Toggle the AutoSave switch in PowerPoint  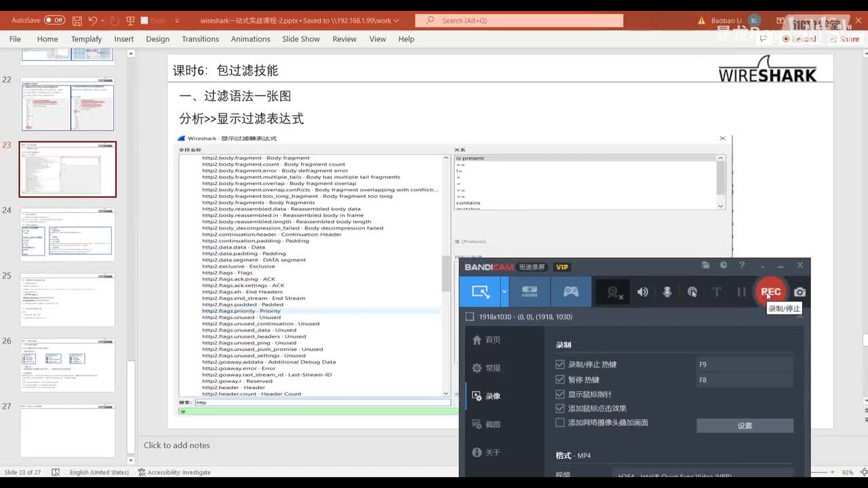point(54,20)
